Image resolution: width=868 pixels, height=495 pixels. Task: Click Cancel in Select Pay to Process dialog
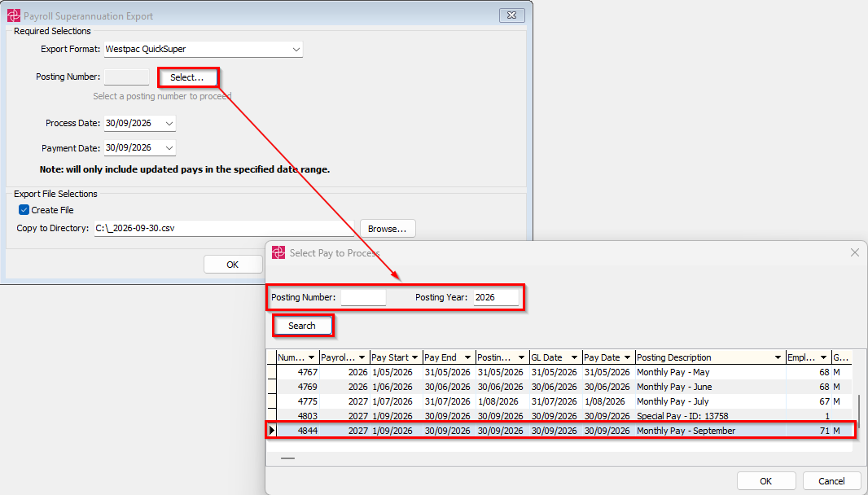832,481
